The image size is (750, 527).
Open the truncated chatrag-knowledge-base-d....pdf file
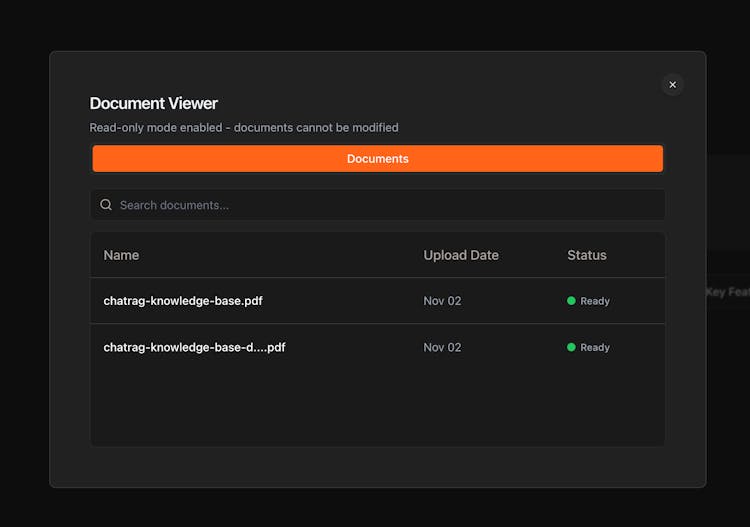(194, 347)
